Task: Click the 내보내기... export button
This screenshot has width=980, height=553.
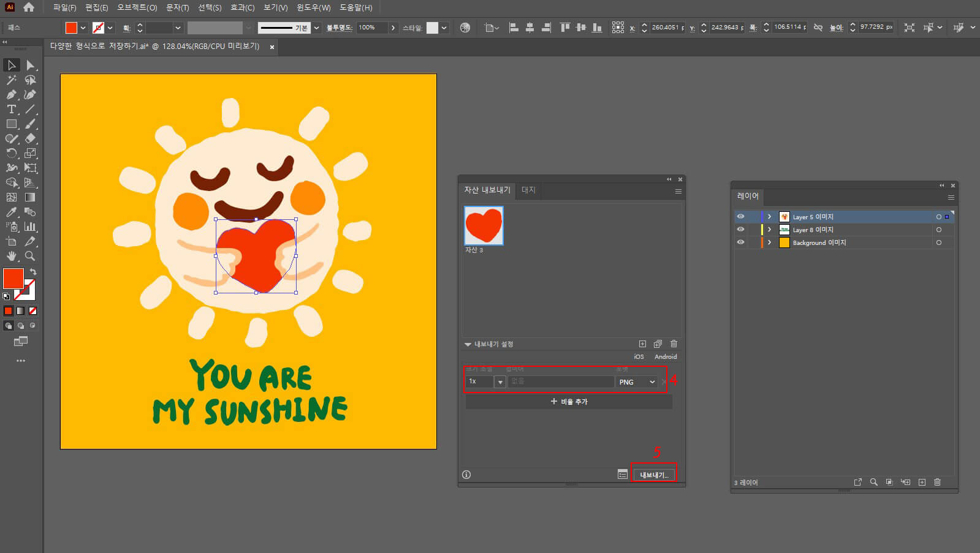Action: pyautogui.click(x=653, y=475)
